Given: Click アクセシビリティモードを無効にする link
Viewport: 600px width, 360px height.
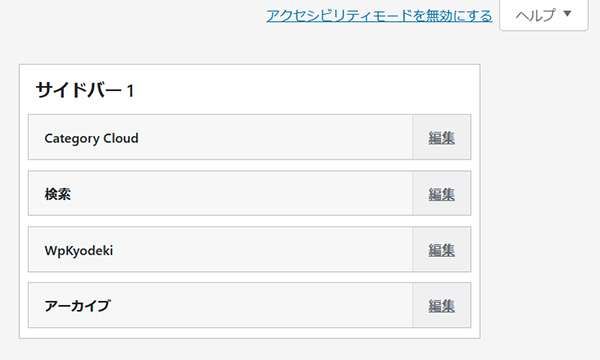Looking at the screenshot, I should pyautogui.click(x=379, y=16).
